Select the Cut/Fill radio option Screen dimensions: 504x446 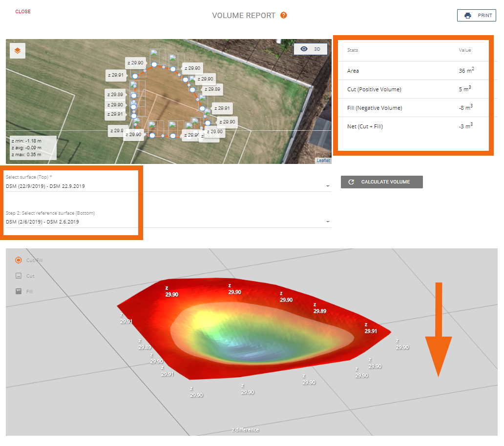(x=19, y=260)
